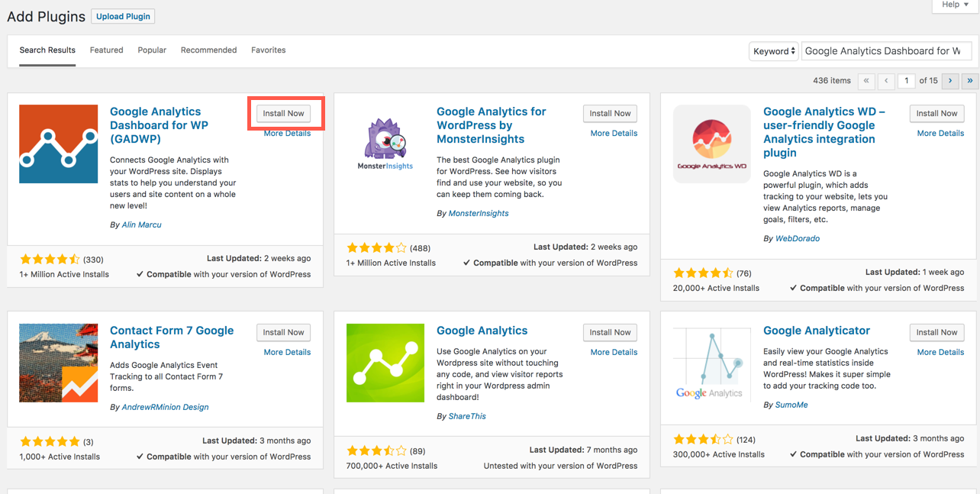Open More Details for MonsterInsights plugin
This screenshot has width=980, height=494.
pyautogui.click(x=614, y=134)
